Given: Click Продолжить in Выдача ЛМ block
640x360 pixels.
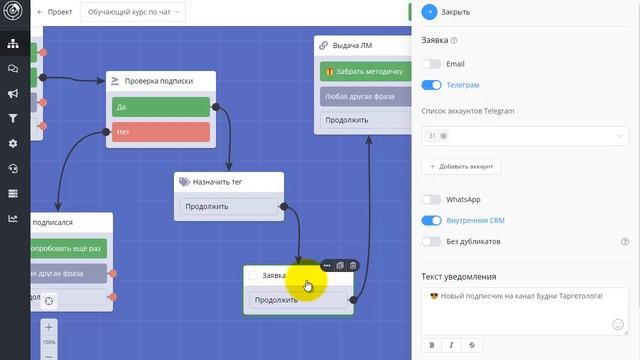Looking at the screenshot, I should coord(365,120).
